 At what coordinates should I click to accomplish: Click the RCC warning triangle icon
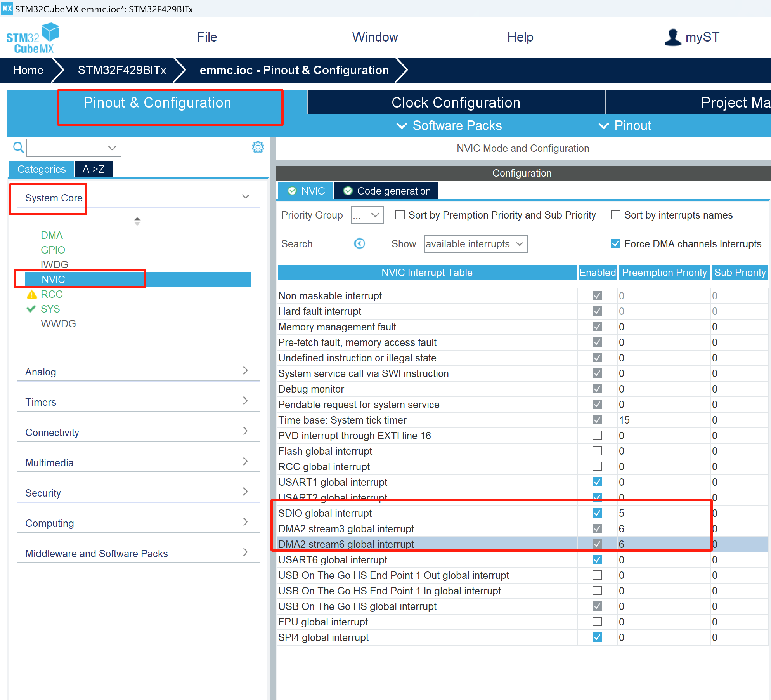32,294
